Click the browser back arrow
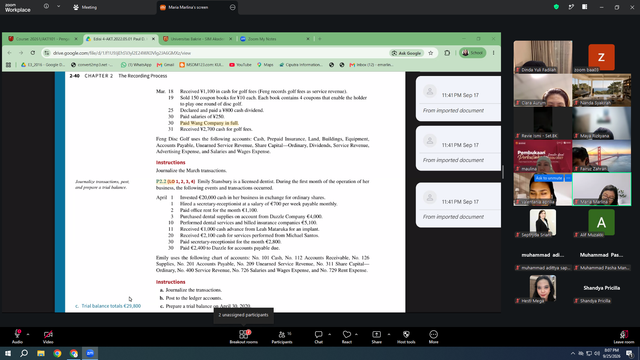The height and width of the screenshot is (360, 640). tap(9, 53)
